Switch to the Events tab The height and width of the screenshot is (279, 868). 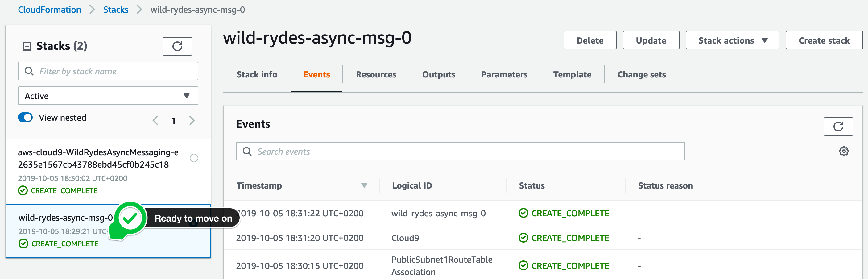(316, 74)
